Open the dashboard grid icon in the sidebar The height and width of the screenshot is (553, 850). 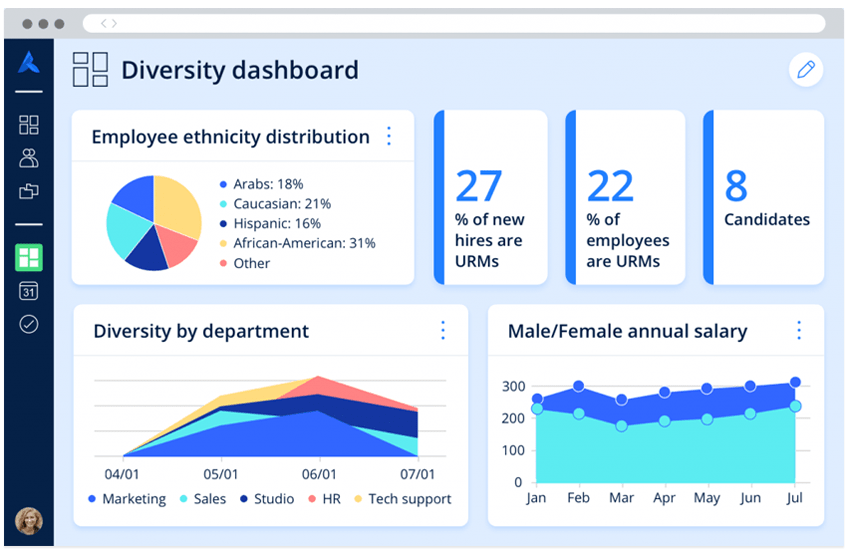[29, 125]
